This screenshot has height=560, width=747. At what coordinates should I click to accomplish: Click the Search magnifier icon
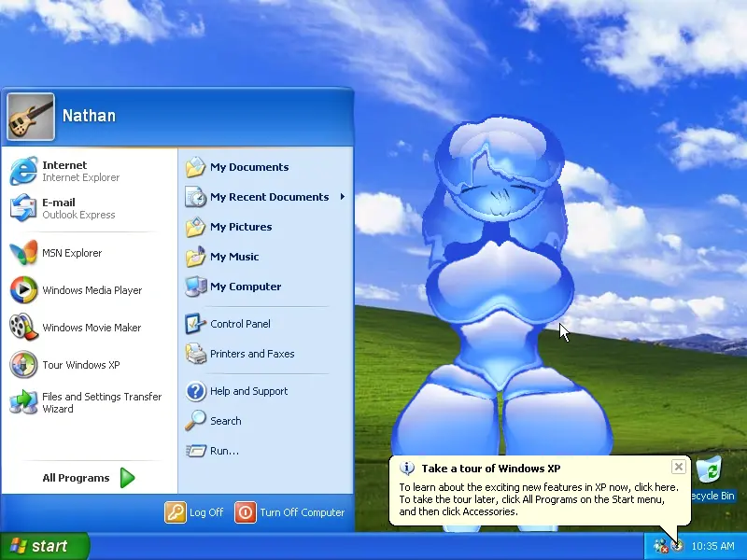[x=195, y=421]
